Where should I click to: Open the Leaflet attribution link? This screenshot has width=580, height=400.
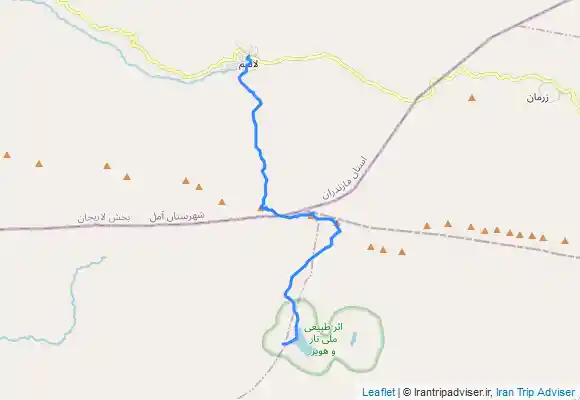pyautogui.click(x=378, y=392)
